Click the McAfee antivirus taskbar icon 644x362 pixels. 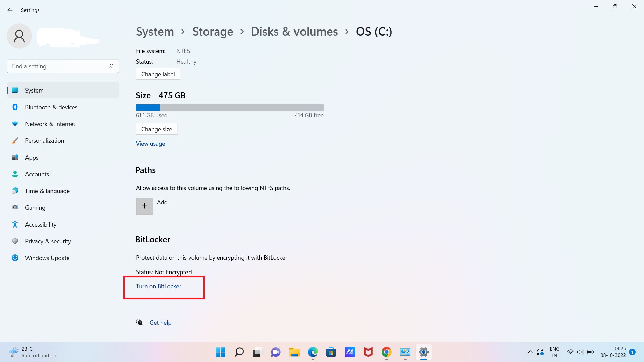tap(368, 352)
